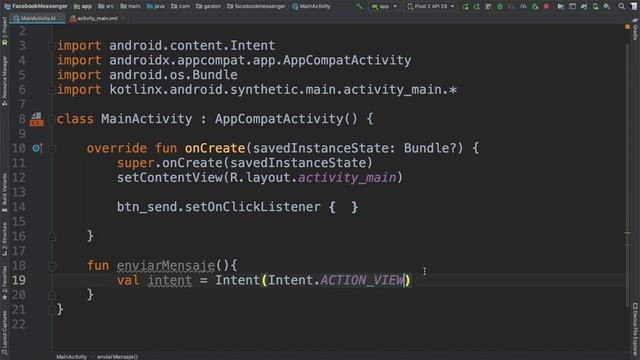The image size is (640, 360).
Task: Collapse the import block fold marker at line 3
Action: pyautogui.click(x=51, y=46)
